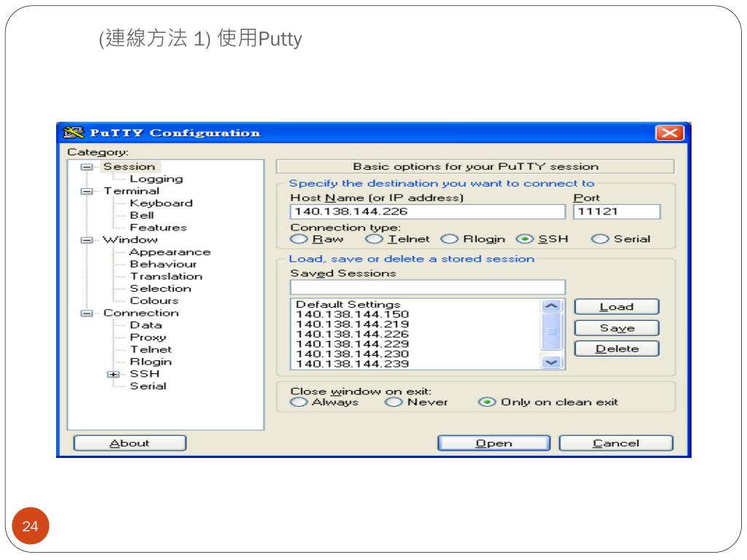This screenshot has width=747, height=560.
Task: Open the Features category
Action: 158,227
